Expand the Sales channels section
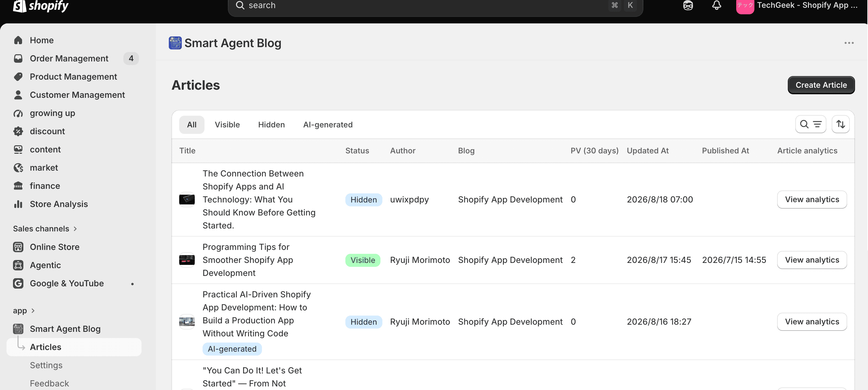Viewport: 868px width, 390px height. tap(45, 229)
